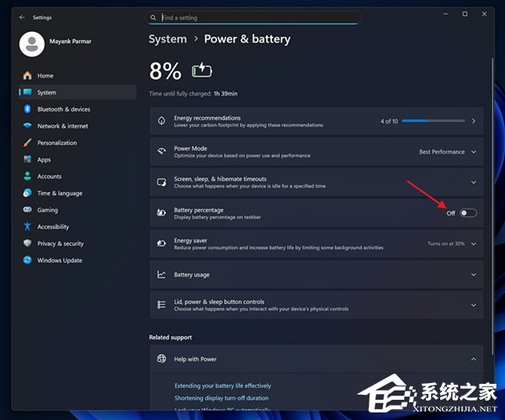Open the Best Performance power mode dropdown

(448, 152)
